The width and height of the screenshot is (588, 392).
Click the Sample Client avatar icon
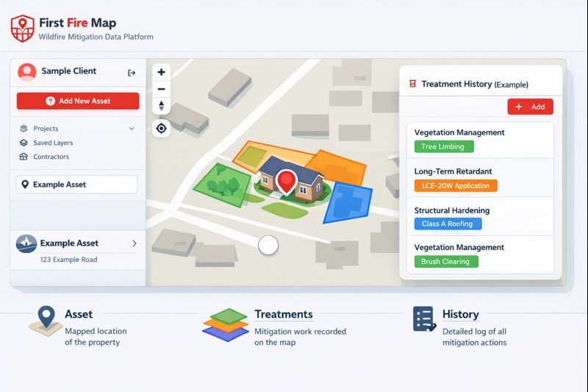pos(27,72)
